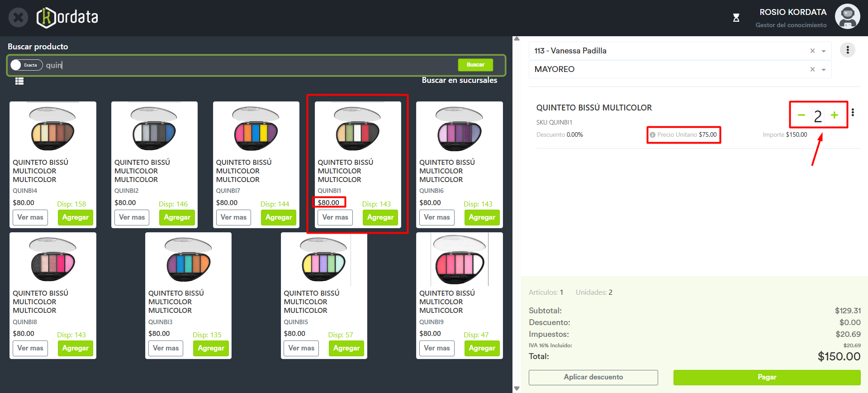Click the info icon beside Precio Unitario
Viewport: 868px width, 393px height.
[652, 135]
